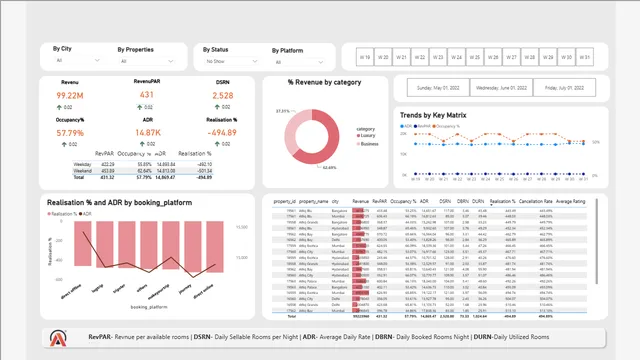
Task: Click the up-arrow indicator under RevenuPAR 431
Action: click(140, 107)
